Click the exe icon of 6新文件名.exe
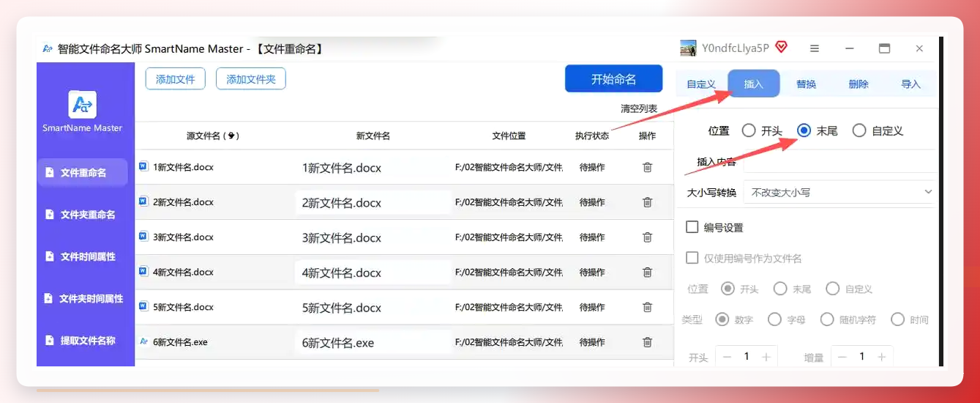The width and height of the screenshot is (980, 403). [x=143, y=341]
